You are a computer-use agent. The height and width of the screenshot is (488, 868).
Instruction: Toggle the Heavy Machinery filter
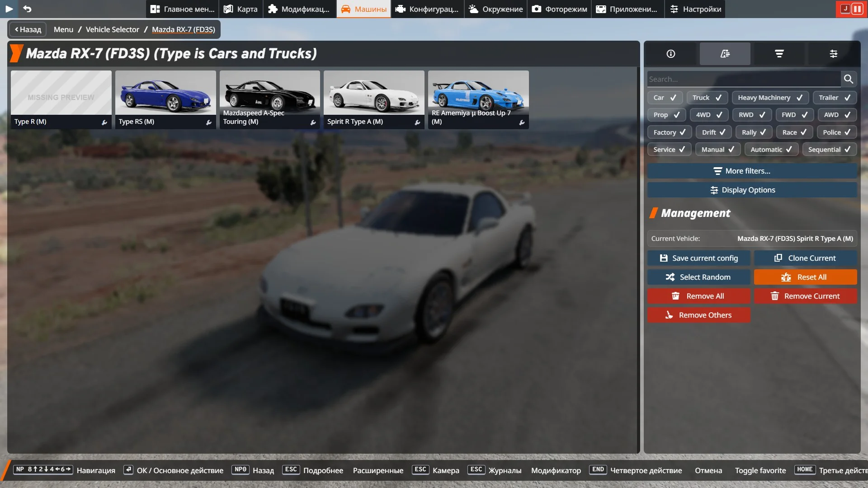point(770,98)
